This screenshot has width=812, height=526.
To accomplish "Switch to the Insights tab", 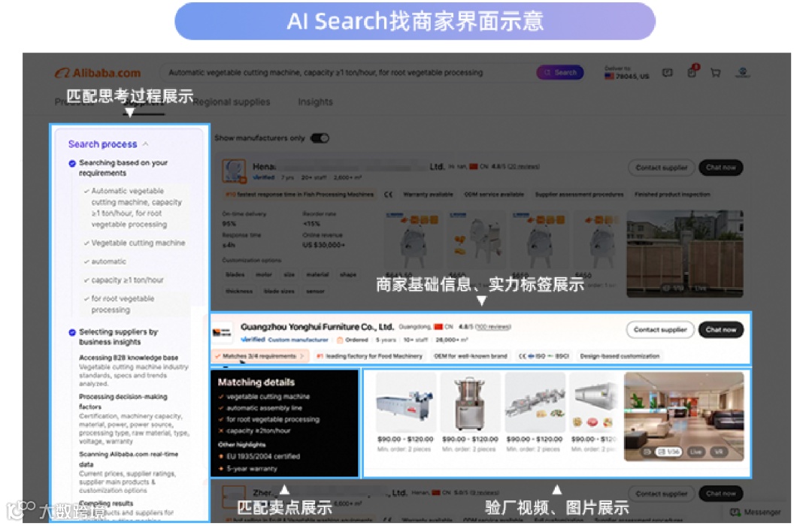I will click(315, 102).
